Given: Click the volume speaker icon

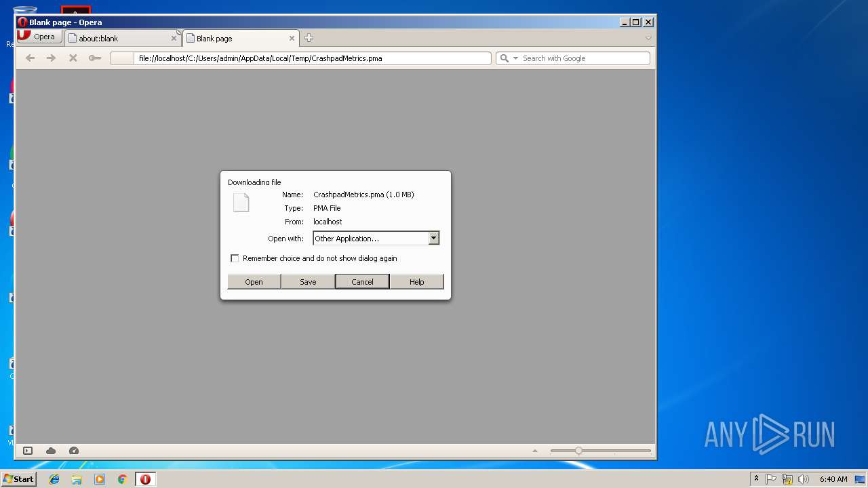Looking at the screenshot, I should pos(804,479).
